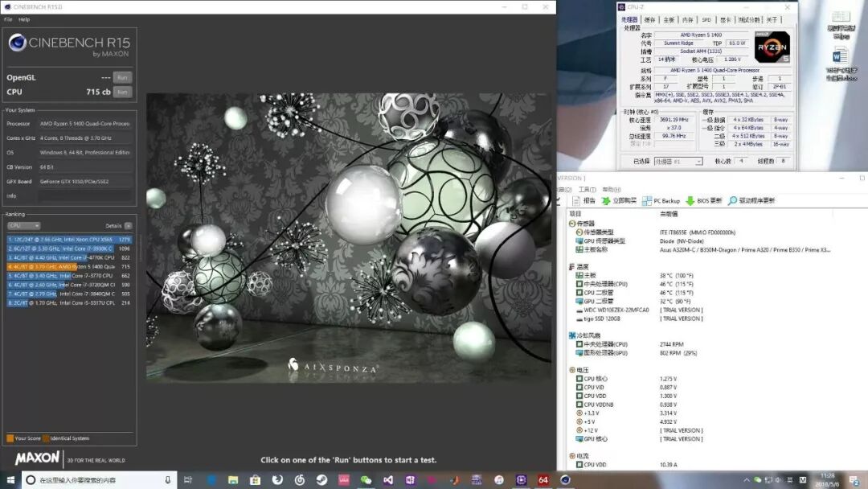Open the 主板 tab in CPU-Z

669,19
